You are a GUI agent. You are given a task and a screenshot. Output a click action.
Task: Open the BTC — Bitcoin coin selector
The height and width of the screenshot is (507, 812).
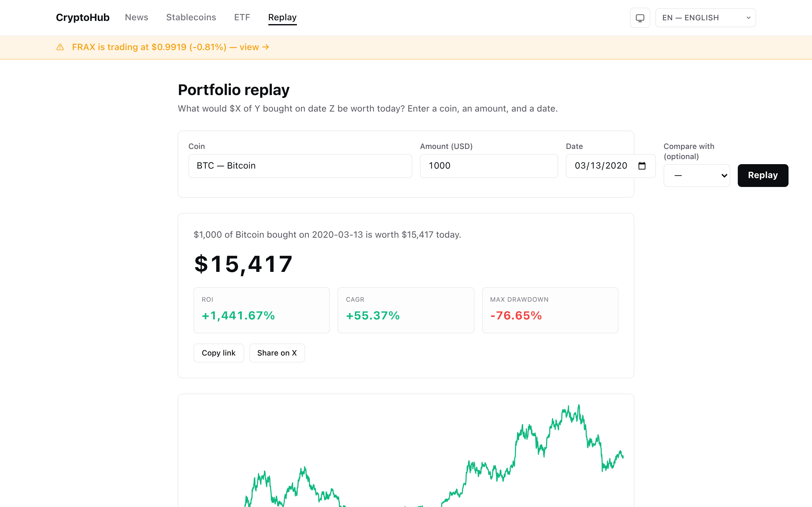coord(300,166)
